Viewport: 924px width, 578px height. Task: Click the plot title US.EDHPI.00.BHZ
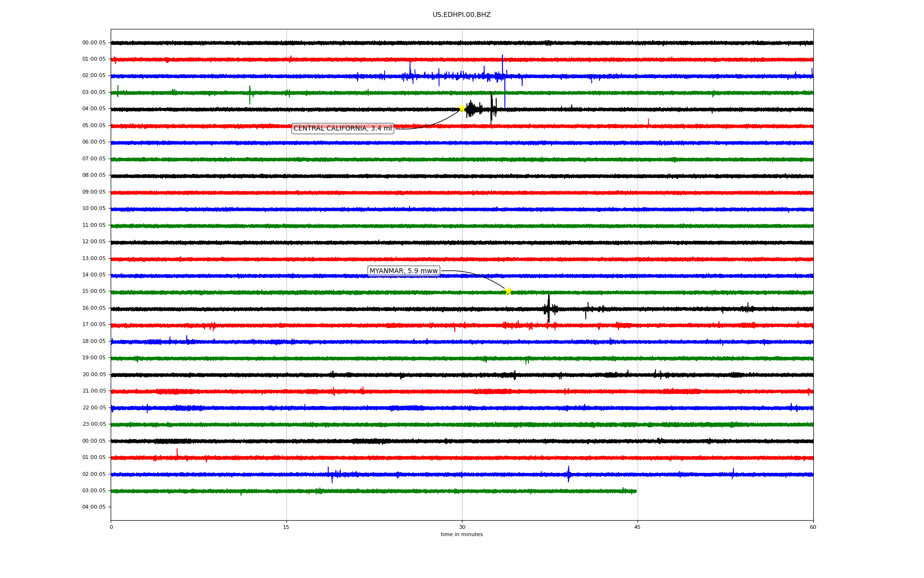[461, 15]
